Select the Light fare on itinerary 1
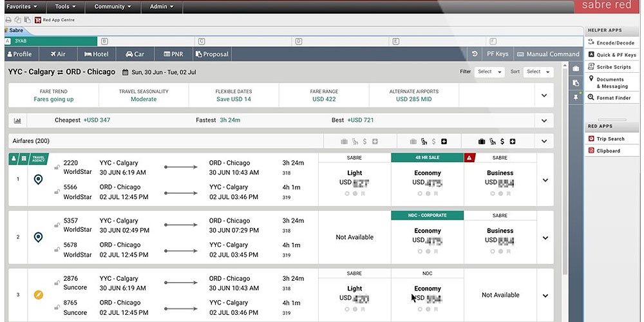 pos(354,180)
